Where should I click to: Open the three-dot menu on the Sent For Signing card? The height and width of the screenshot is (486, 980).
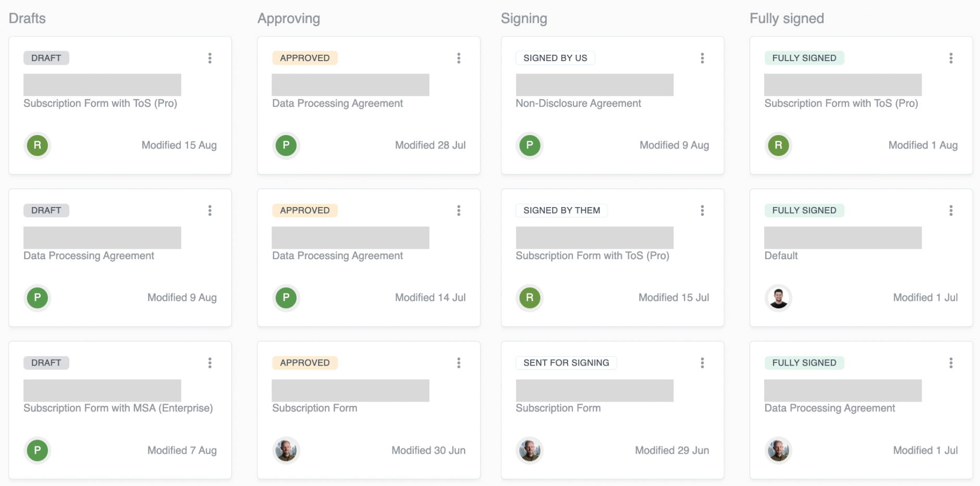pyautogui.click(x=702, y=362)
